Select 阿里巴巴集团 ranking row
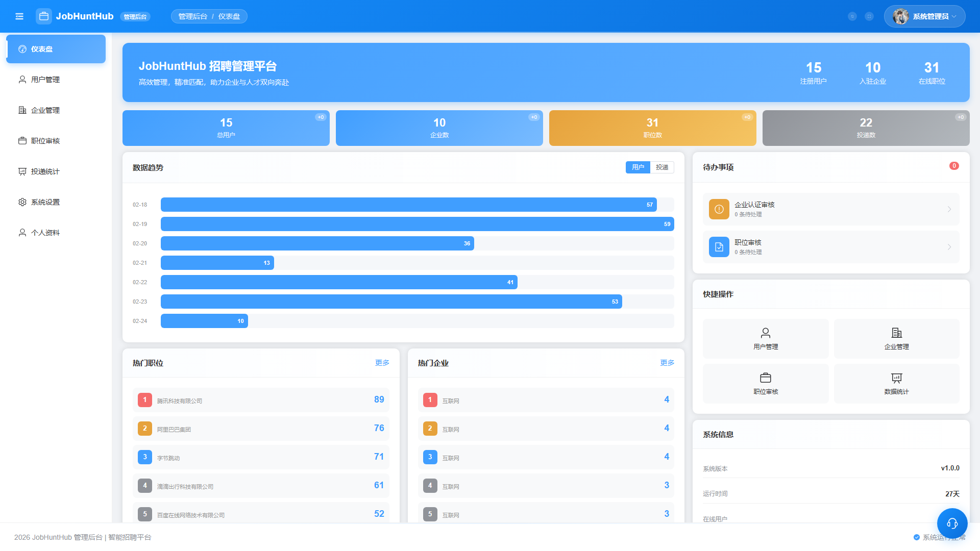Image resolution: width=980 pixels, height=551 pixels. pos(261,429)
